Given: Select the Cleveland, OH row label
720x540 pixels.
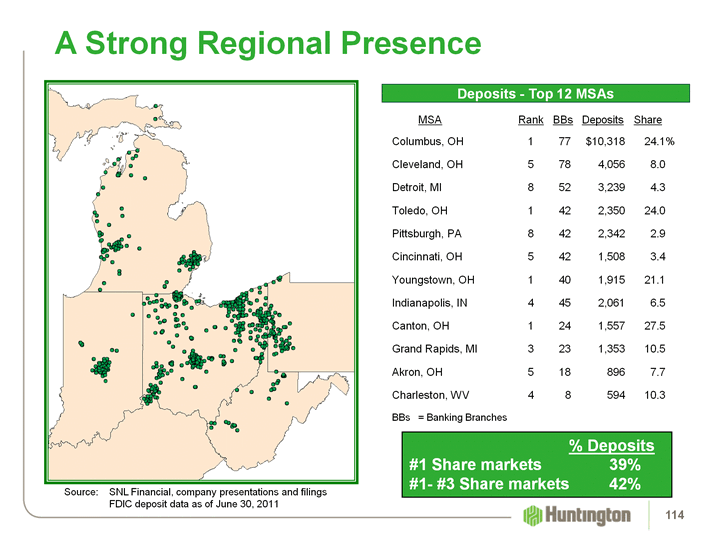Looking at the screenshot, I should click(427, 164).
